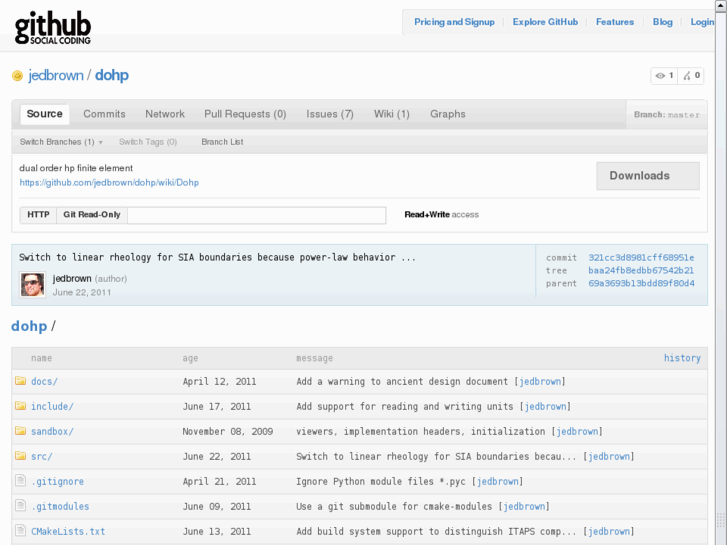Image resolution: width=727 pixels, height=545 pixels.
Task: Open the sandbox/ directory link
Action: (x=52, y=431)
